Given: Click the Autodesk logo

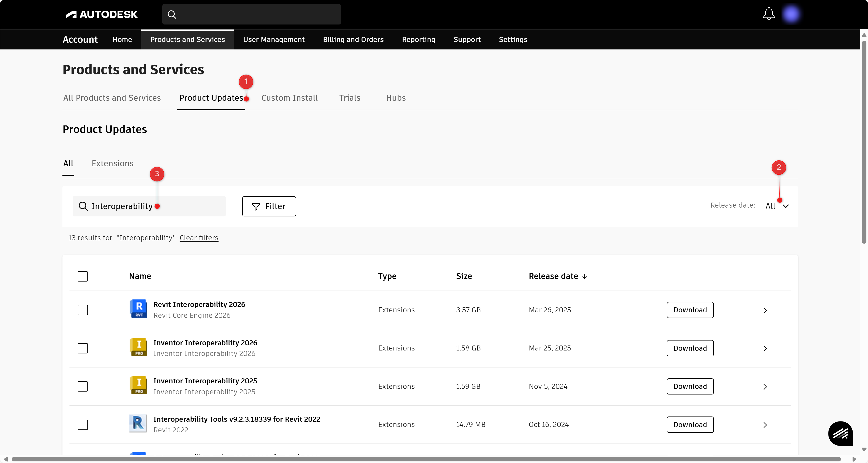Looking at the screenshot, I should (102, 14).
